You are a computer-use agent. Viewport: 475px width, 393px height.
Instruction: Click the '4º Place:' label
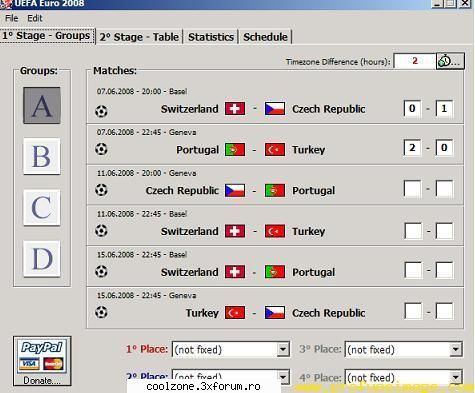[320, 378]
